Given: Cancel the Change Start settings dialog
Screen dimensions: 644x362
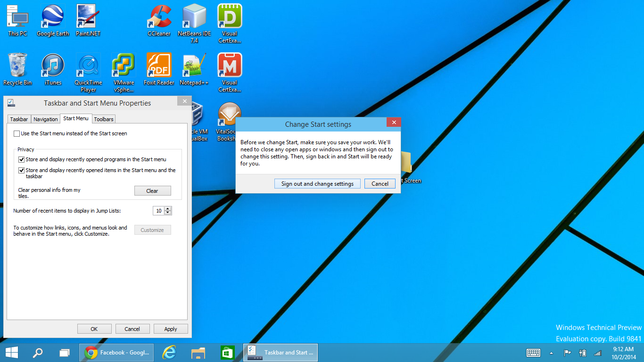Looking at the screenshot, I should (x=380, y=184).
